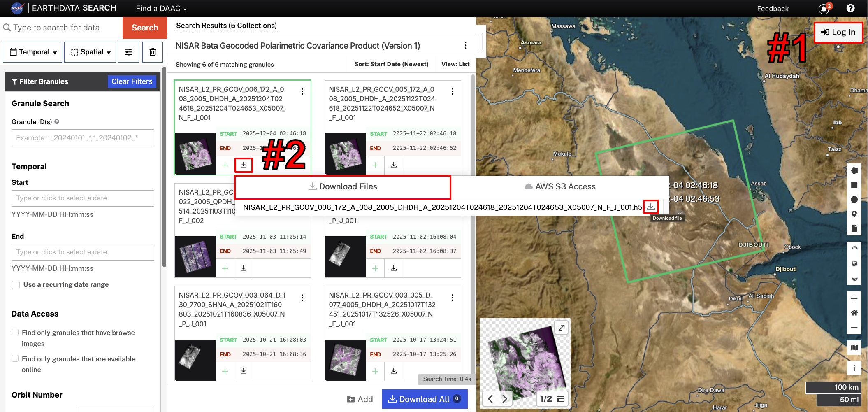
Task: Open the Spatial filter dropdown
Action: (x=90, y=52)
